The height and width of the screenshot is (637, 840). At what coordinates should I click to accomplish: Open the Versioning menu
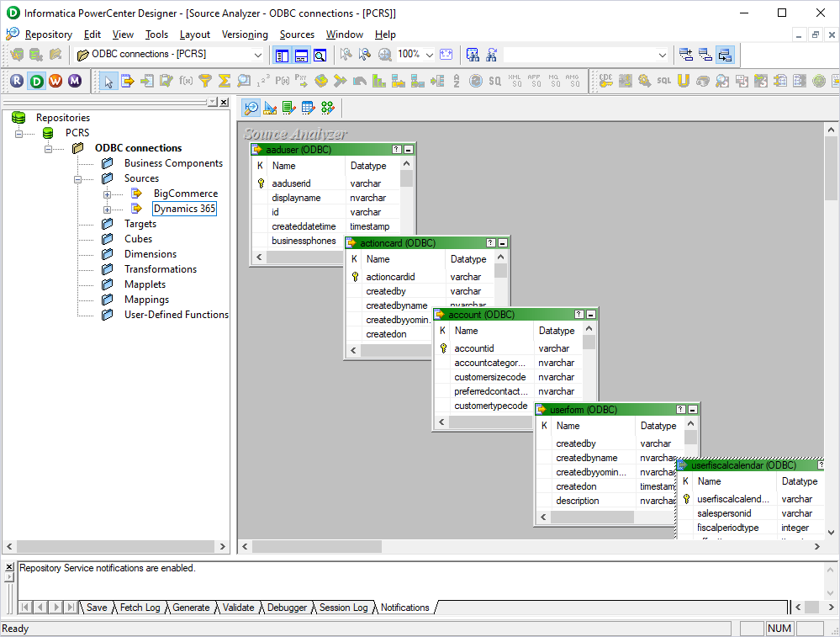(x=245, y=35)
